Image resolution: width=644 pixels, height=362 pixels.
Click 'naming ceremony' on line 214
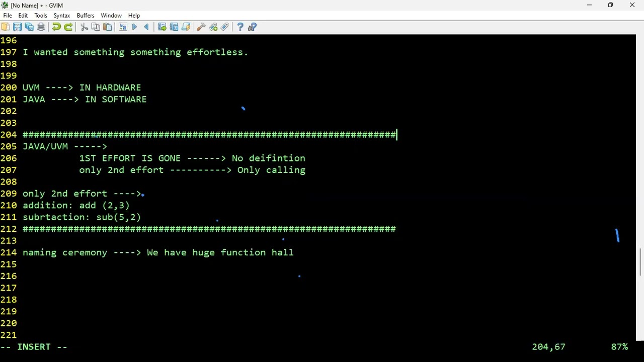(x=65, y=252)
